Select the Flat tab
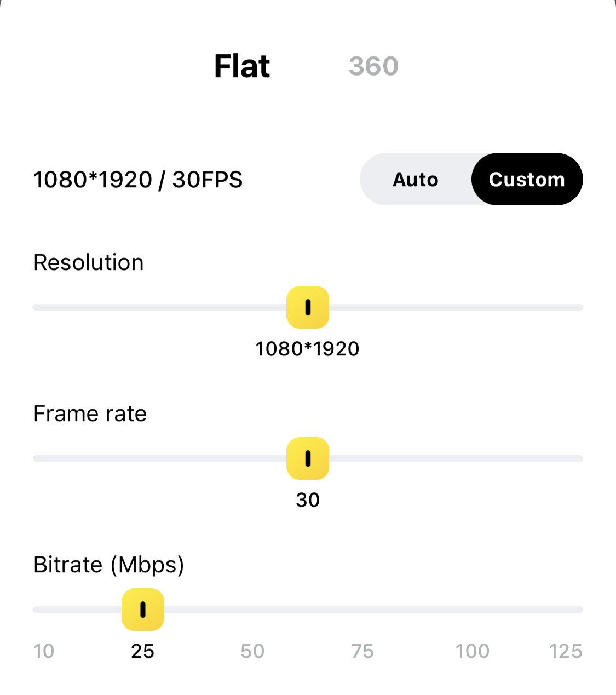This screenshot has height=695, width=616. [x=242, y=66]
